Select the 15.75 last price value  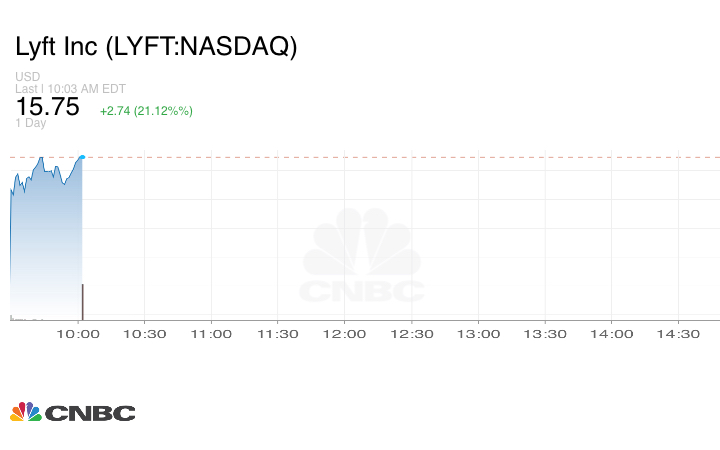coord(47,108)
